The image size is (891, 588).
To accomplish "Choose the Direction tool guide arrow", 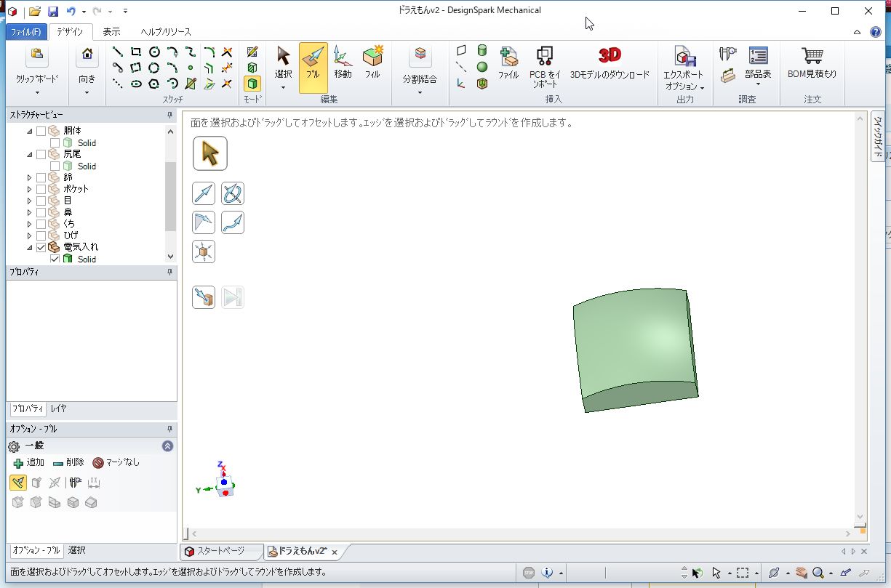I will 204,193.
